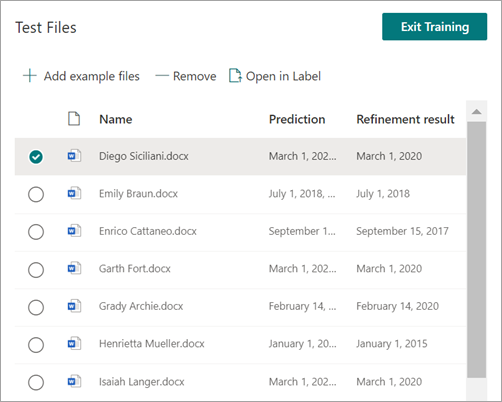
Task: Click the Word icon for Garth Fort.docx
Action: point(74,268)
